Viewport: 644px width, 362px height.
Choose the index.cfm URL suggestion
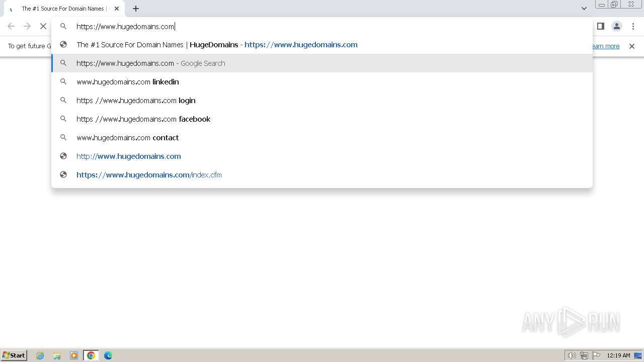(x=322, y=175)
